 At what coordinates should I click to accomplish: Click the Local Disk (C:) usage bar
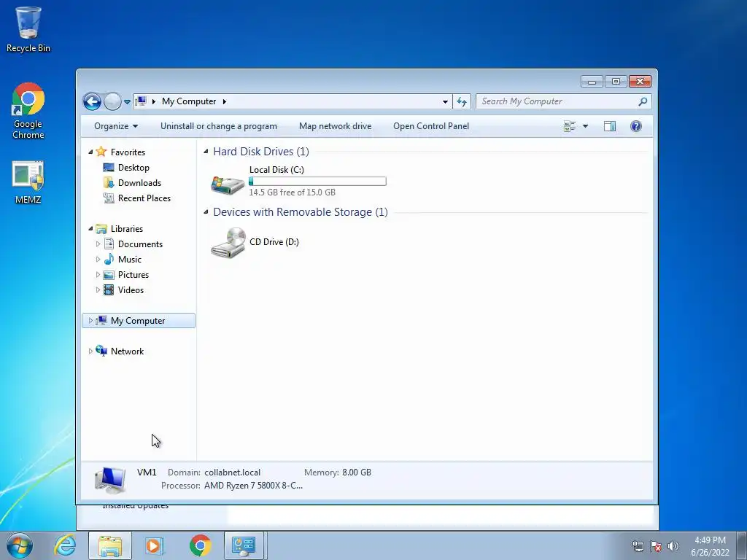[317, 182]
